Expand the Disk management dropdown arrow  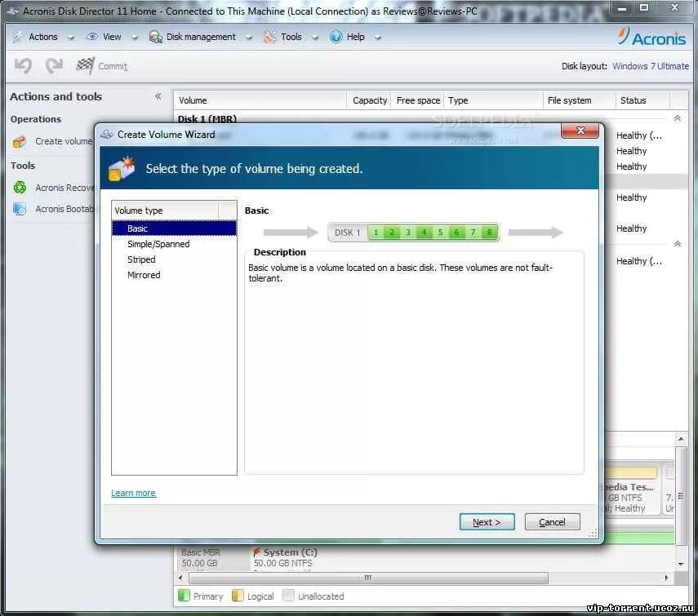tap(248, 38)
